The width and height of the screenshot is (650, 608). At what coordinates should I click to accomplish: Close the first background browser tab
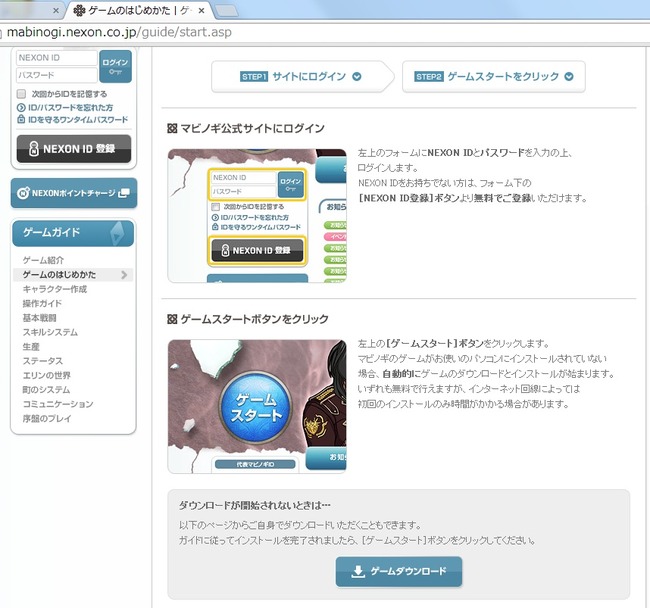click(56, 11)
